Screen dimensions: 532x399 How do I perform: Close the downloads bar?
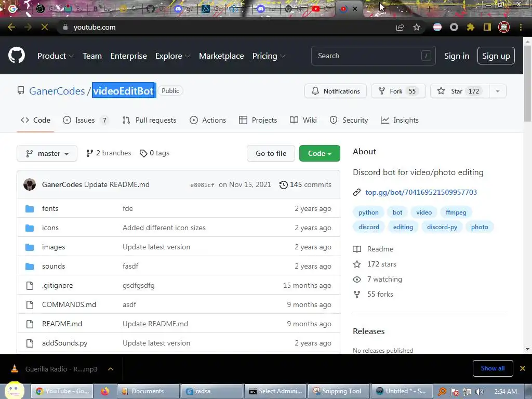click(x=523, y=368)
